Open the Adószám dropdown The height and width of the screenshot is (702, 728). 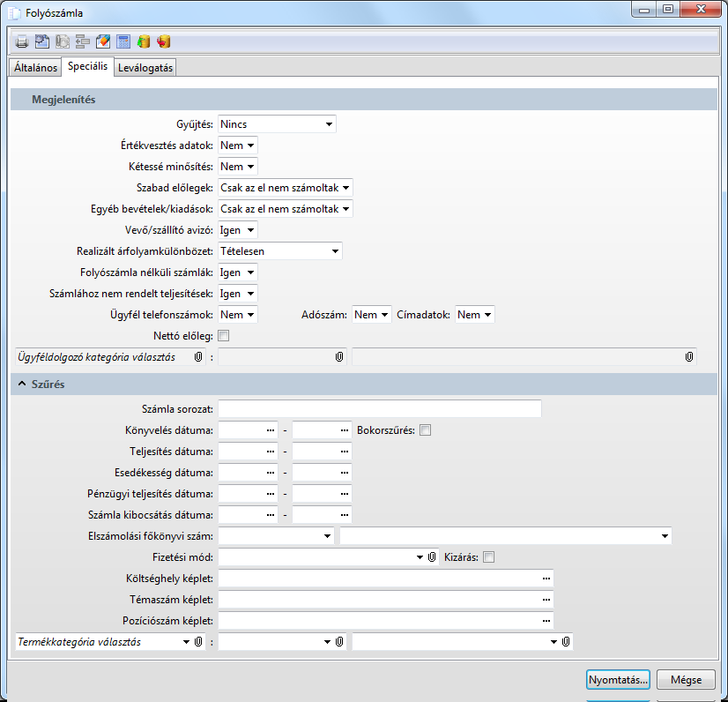pyautogui.click(x=371, y=315)
